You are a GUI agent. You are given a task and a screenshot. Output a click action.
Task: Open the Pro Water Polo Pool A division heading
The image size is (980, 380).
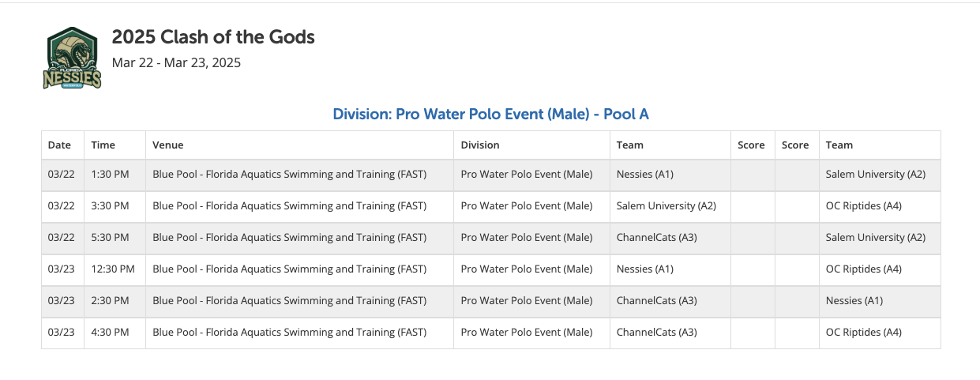tap(490, 114)
